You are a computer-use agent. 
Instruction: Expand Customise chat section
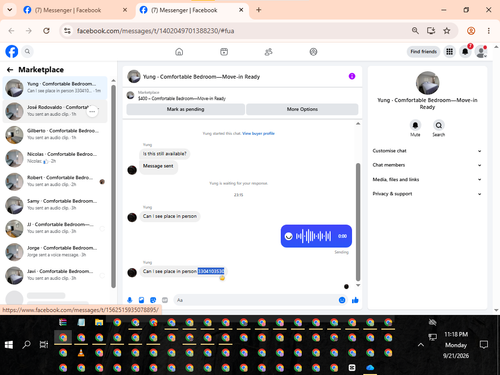tap(427, 151)
